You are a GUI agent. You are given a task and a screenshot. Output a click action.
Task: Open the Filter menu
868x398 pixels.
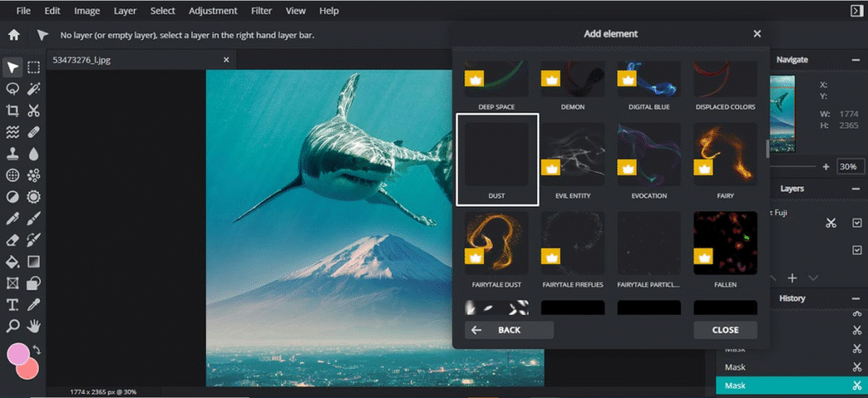[262, 11]
